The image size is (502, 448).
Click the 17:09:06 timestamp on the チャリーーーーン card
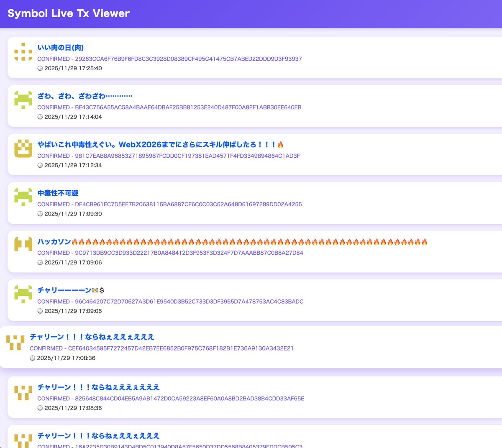click(73, 311)
